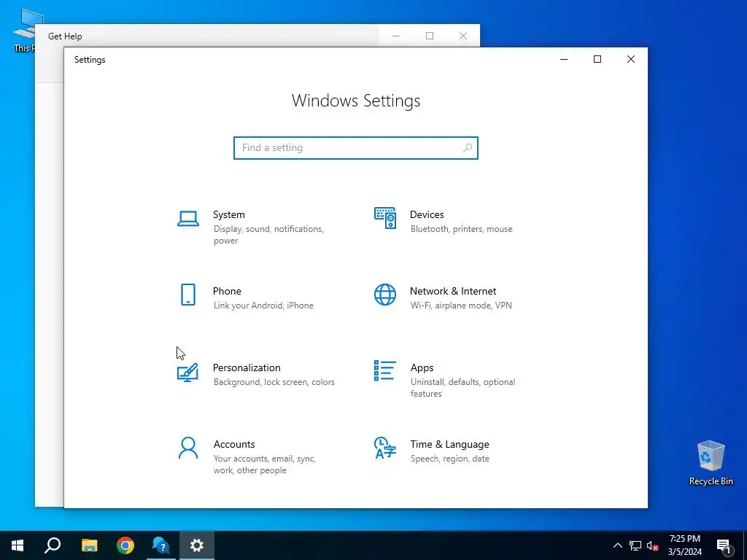Open the Personalization paintbrush icon
Viewport: 747px width, 560px height.
click(x=187, y=373)
